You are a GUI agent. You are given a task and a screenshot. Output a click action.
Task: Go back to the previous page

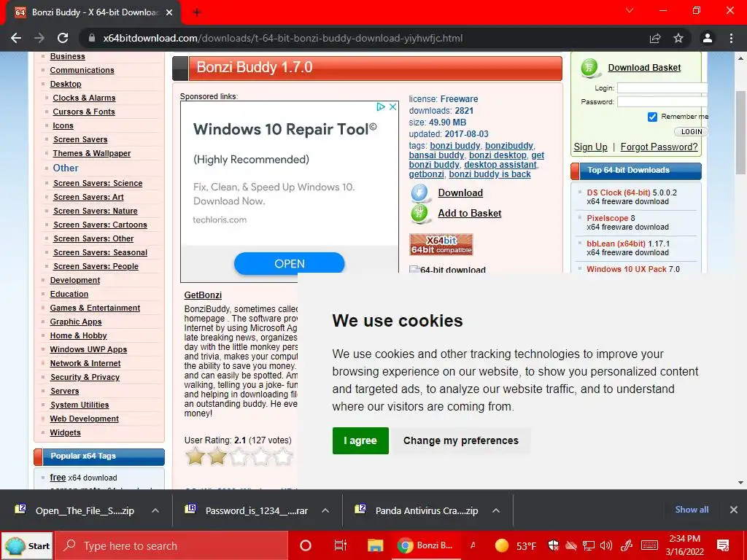pos(16,38)
